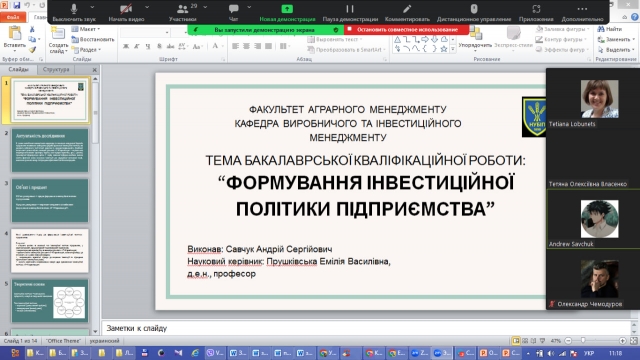Open PowerPoint Help question mark
Screen dimensions: 640x360
coord(634,17)
